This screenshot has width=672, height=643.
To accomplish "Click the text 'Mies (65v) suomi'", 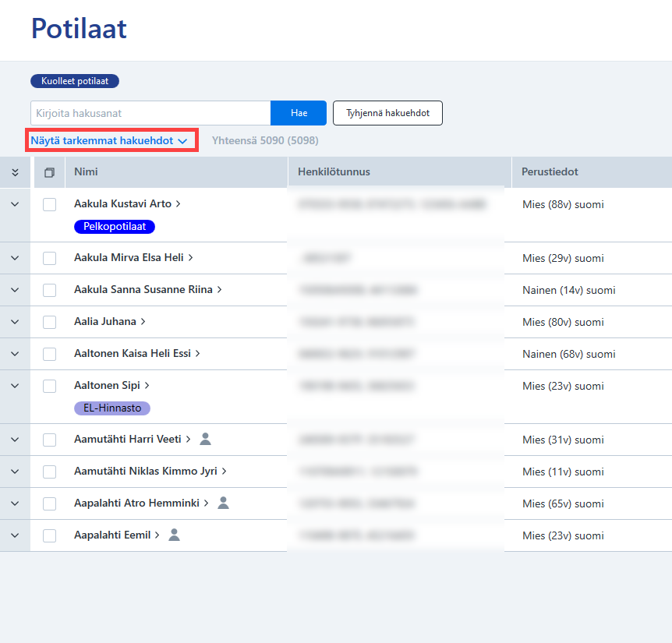I will tap(563, 503).
